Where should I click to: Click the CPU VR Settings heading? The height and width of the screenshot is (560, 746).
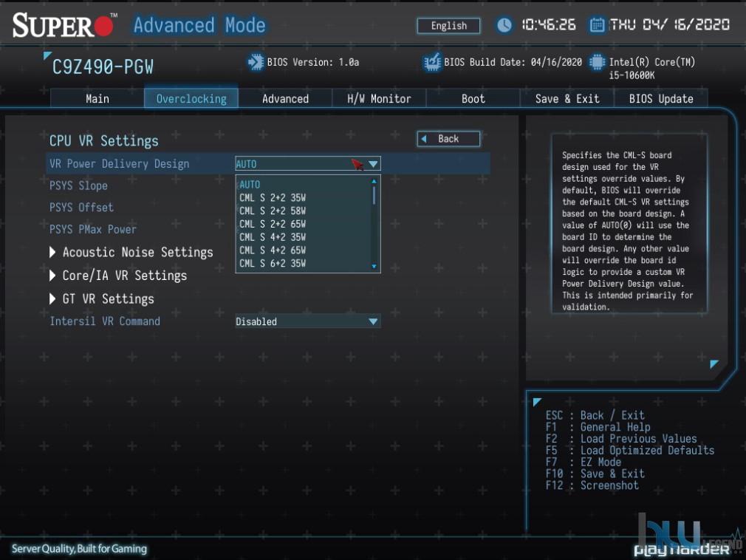(103, 141)
